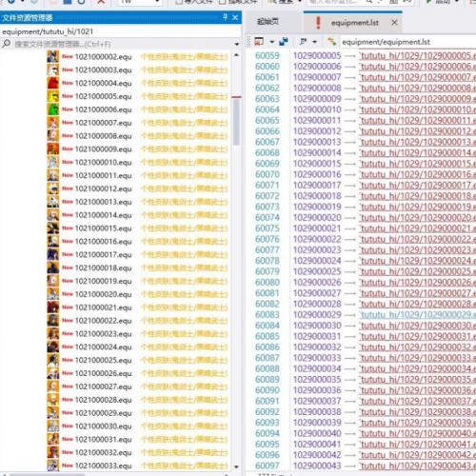Close the 文件资源管理器 panel
The image size is (476, 476).
pyautogui.click(x=235, y=17)
